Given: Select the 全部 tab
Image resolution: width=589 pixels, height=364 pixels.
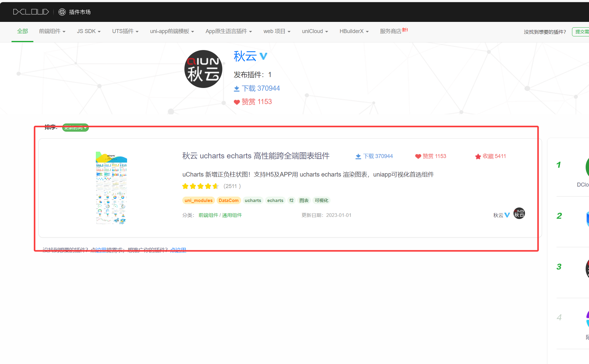Looking at the screenshot, I should click(22, 31).
